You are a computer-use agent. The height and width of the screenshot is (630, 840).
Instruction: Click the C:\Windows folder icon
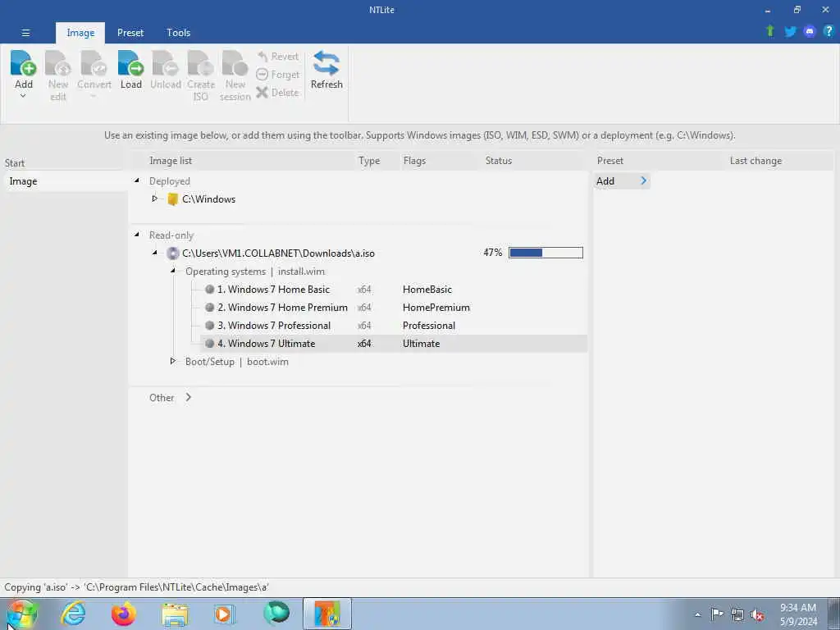click(172, 199)
